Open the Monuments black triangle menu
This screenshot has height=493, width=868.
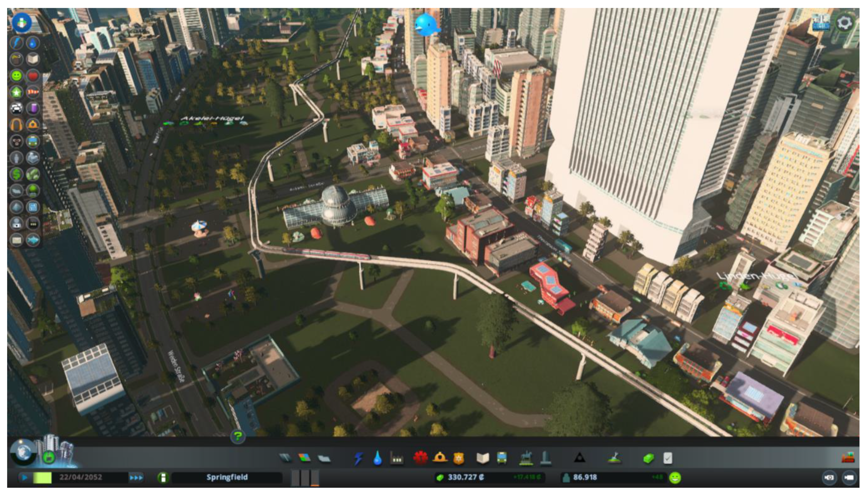580,458
